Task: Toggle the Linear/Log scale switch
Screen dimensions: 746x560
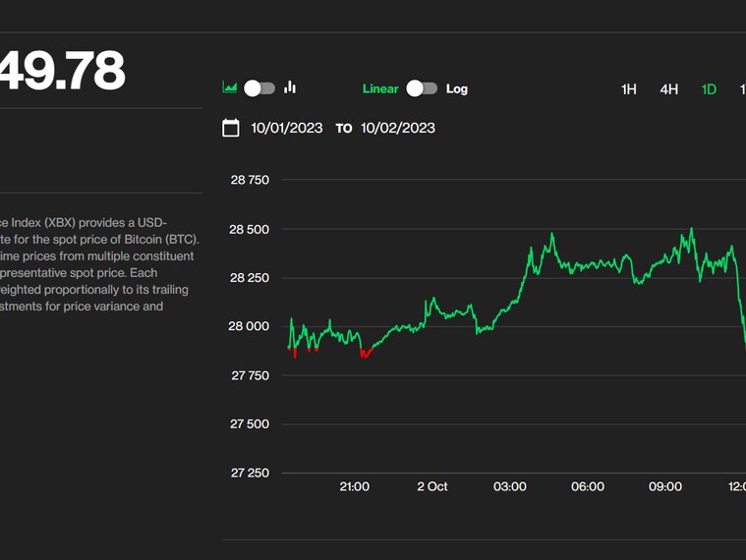Action: pyautogui.click(x=422, y=88)
